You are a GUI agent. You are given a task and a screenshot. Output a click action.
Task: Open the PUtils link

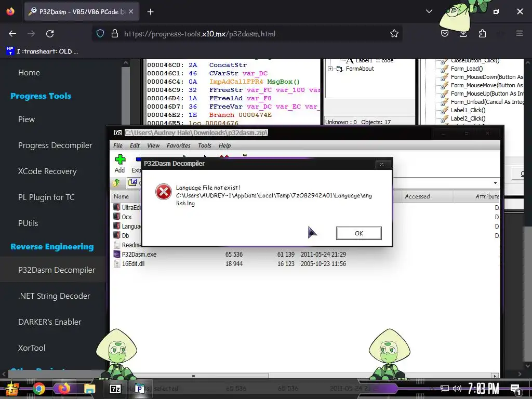point(28,223)
